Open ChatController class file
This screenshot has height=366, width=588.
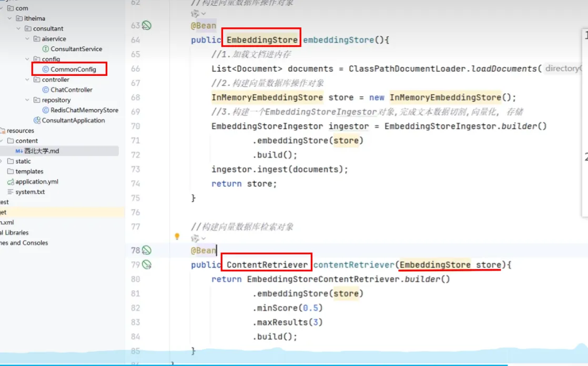pos(71,90)
